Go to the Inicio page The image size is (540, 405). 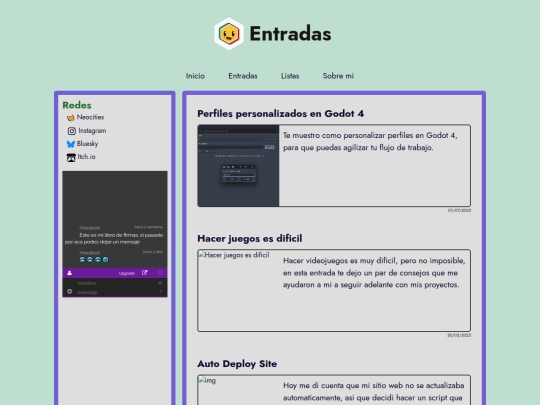point(195,76)
